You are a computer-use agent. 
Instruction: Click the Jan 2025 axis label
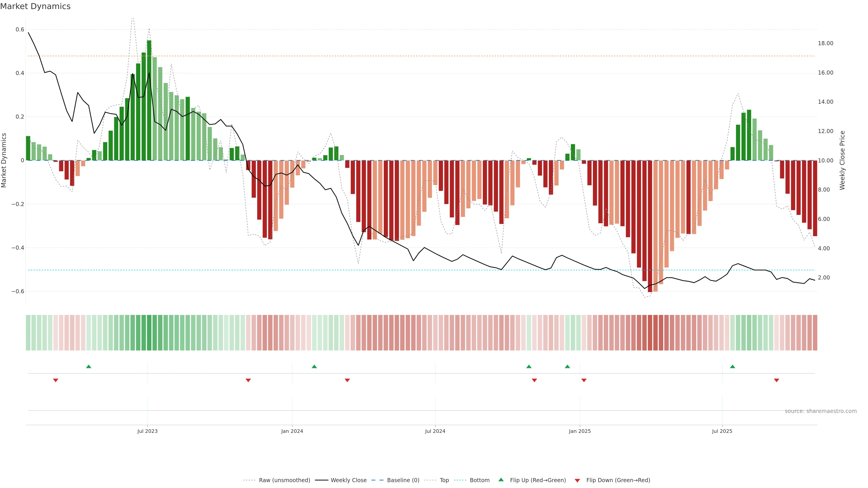580,431
